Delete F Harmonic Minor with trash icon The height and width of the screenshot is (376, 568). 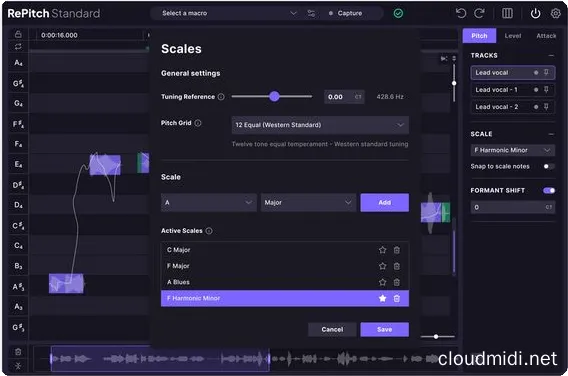tap(397, 298)
